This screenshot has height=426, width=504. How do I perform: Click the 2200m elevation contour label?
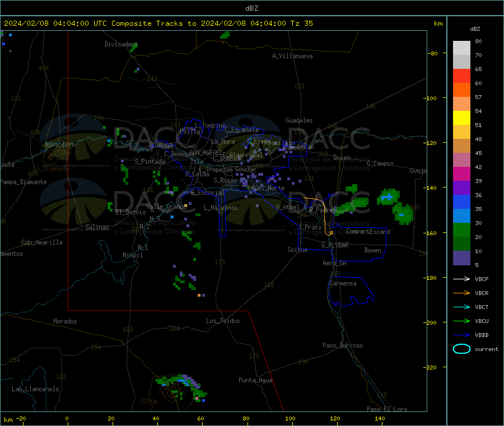tap(149, 401)
